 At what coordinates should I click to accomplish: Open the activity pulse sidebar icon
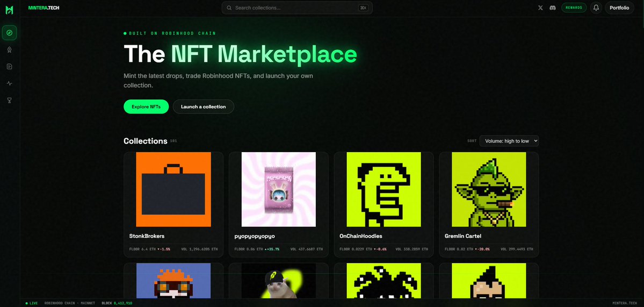point(10,83)
